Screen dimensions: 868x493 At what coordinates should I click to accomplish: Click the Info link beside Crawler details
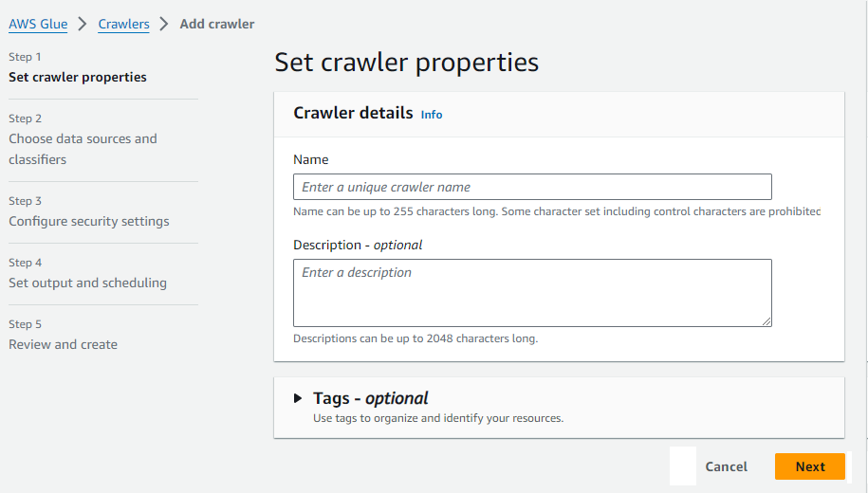(x=432, y=115)
